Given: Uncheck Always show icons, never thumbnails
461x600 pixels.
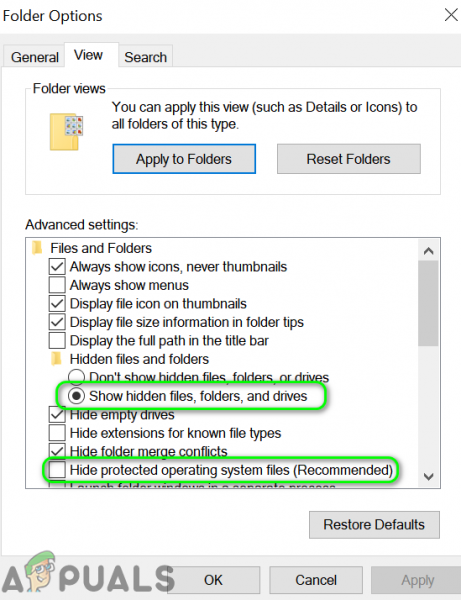Looking at the screenshot, I should [57, 266].
